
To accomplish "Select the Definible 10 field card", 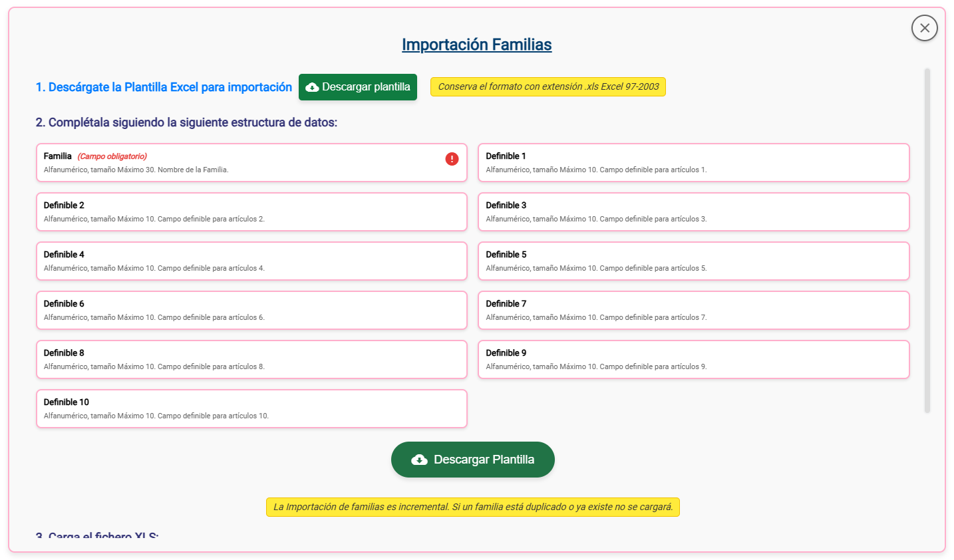I will click(x=251, y=408).
